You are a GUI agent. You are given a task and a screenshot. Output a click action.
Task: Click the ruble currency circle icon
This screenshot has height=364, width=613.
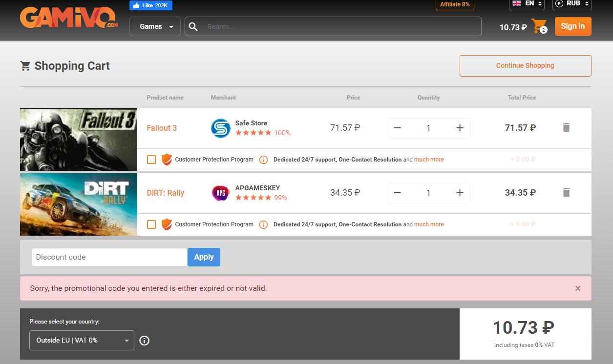point(559,3)
